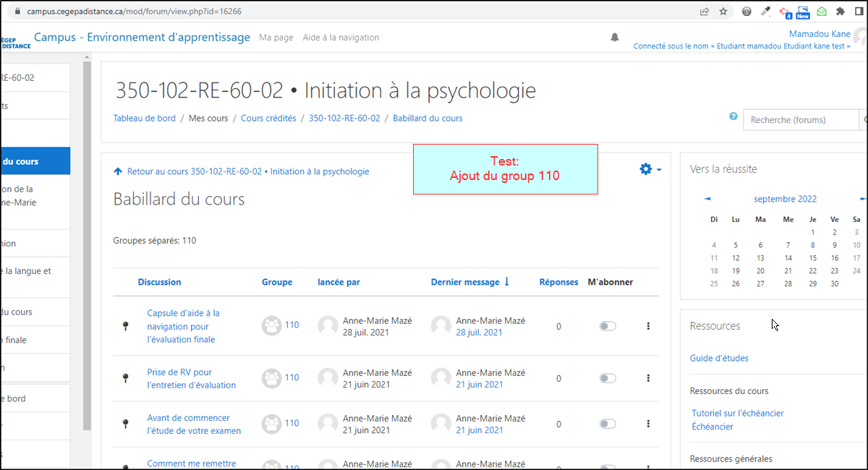Open three-dot menu for Capsule d'aide discussion
Image resolution: width=868 pixels, height=470 pixels.
coord(648,326)
